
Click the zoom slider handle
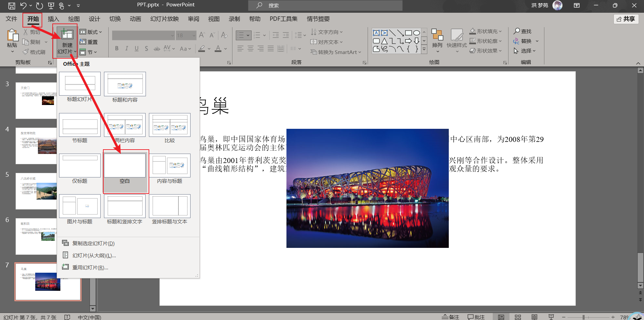[x=584, y=317]
